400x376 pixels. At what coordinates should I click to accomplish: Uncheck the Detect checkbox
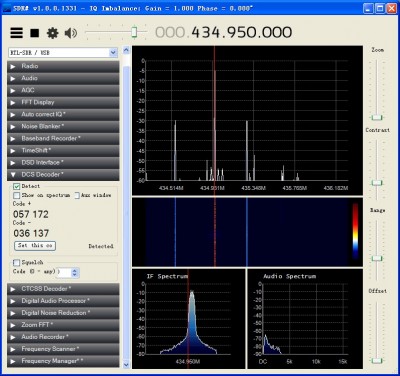tap(16, 186)
